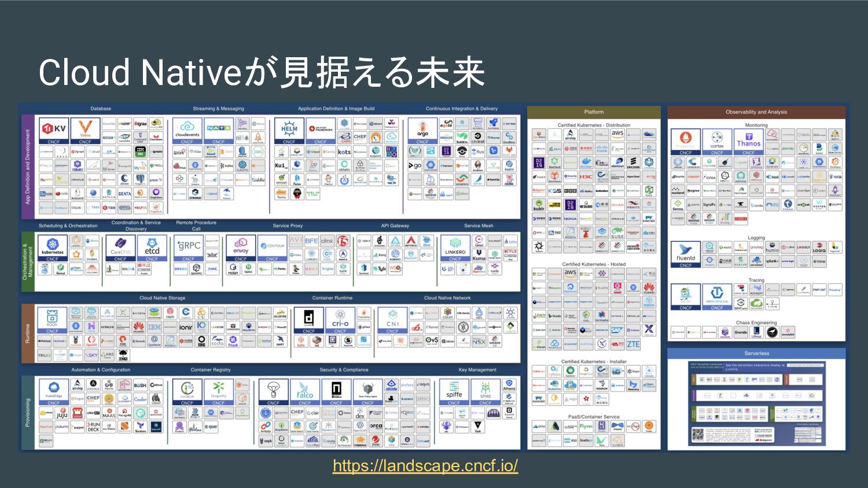Select the Database category label
This screenshot has height=488, width=868.
click(x=101, y=109)
